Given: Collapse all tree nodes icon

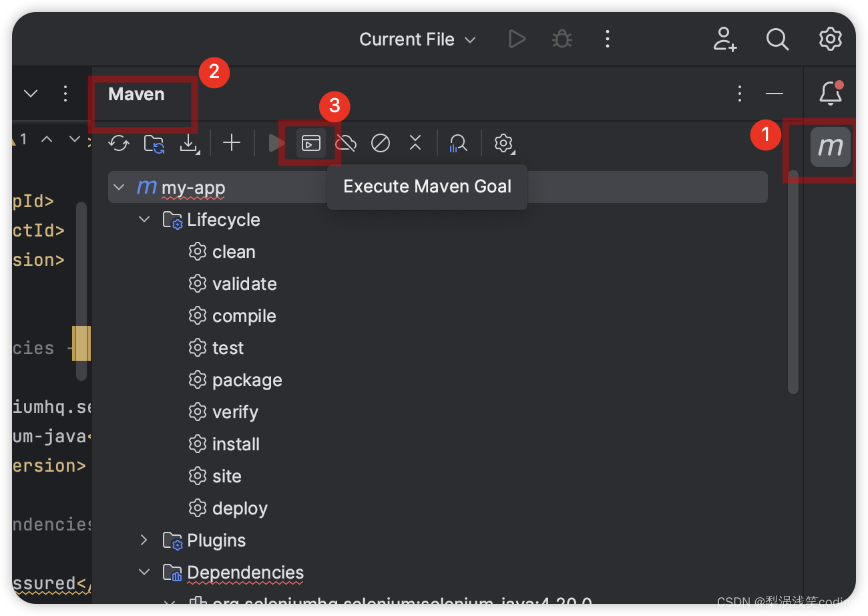Looking at the screenshot, I should pyautogui.click(x=415, y=142).
